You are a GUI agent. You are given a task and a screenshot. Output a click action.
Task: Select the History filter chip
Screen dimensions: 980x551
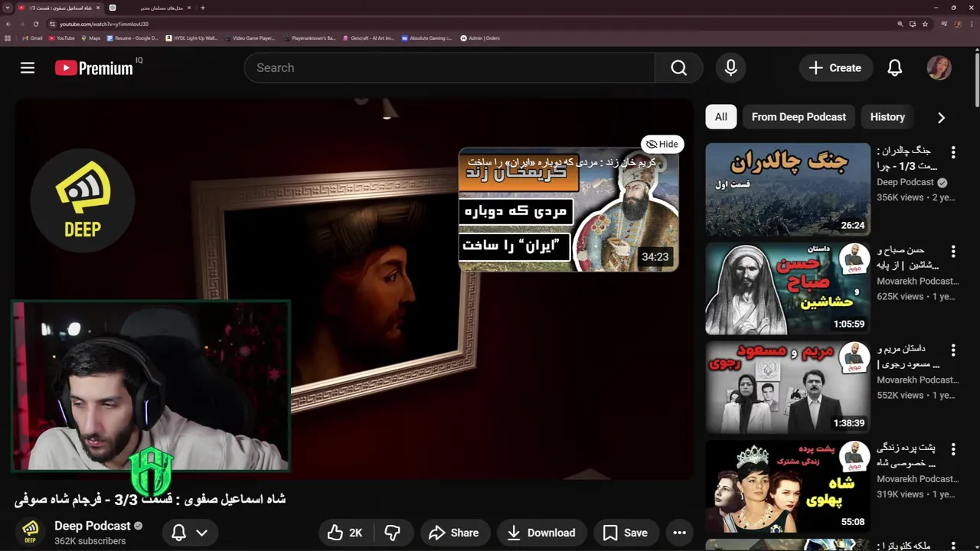pos(887,117)
